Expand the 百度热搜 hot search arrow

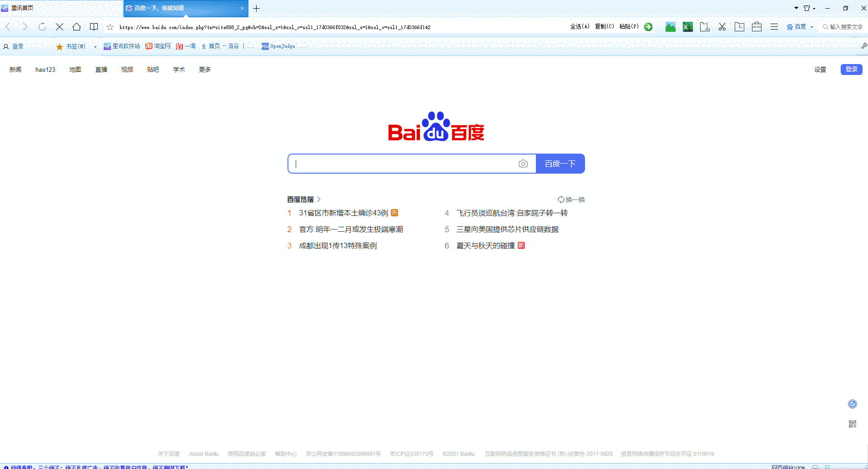319,199
